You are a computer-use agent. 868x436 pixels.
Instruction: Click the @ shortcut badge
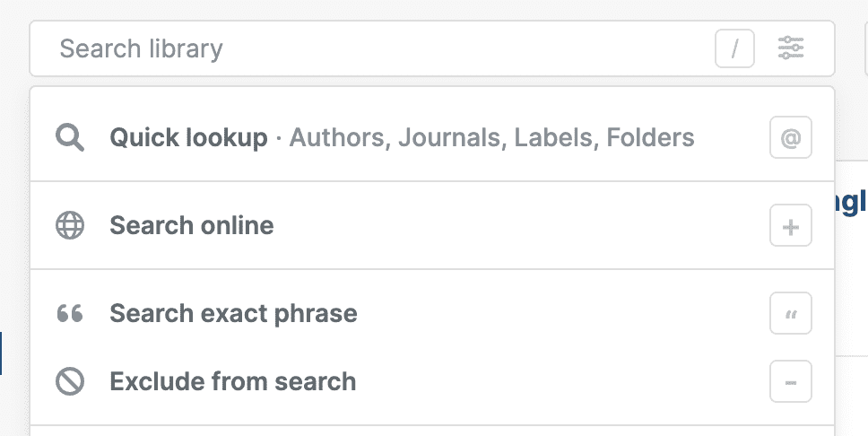click(x=790, y=139)
